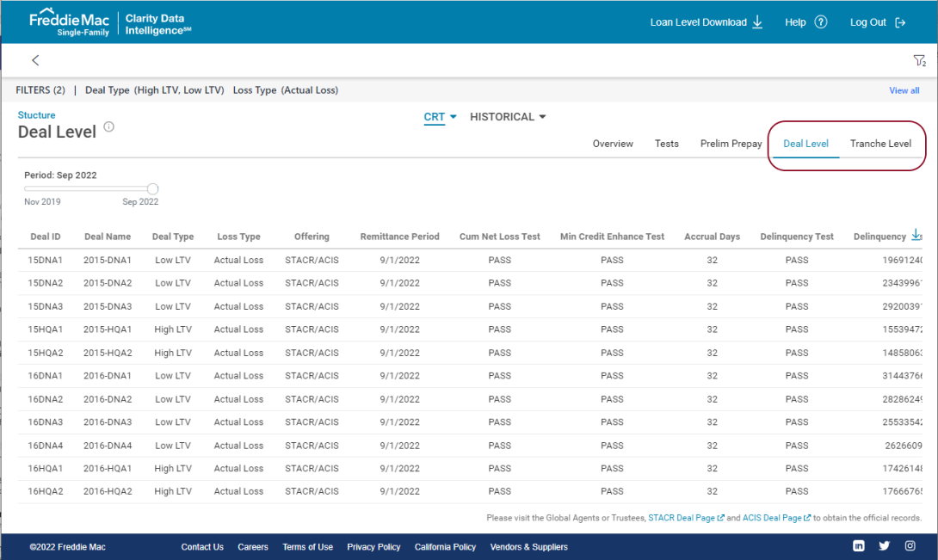Image resolution: width=938 pixels, height=560 pixels.
Task: Click Deal Name cell 2015-DNA3
Action: pyautogui.click(x=108, y=306)
